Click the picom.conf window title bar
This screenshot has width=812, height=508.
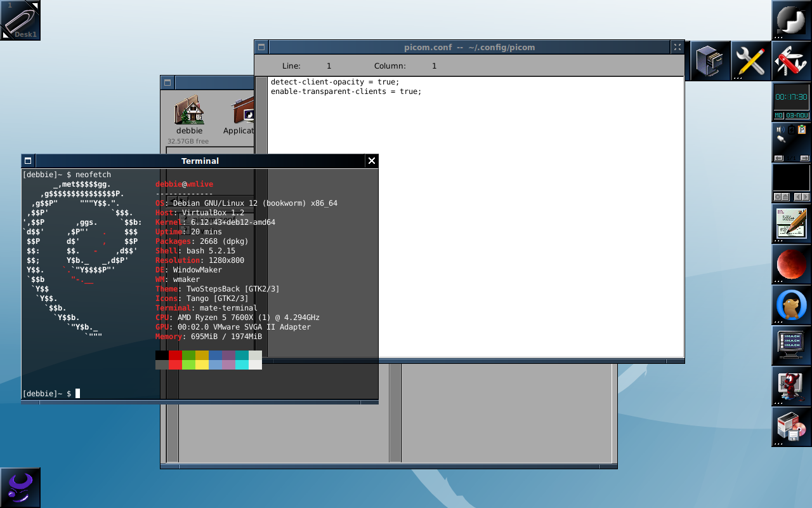[469, 47]
